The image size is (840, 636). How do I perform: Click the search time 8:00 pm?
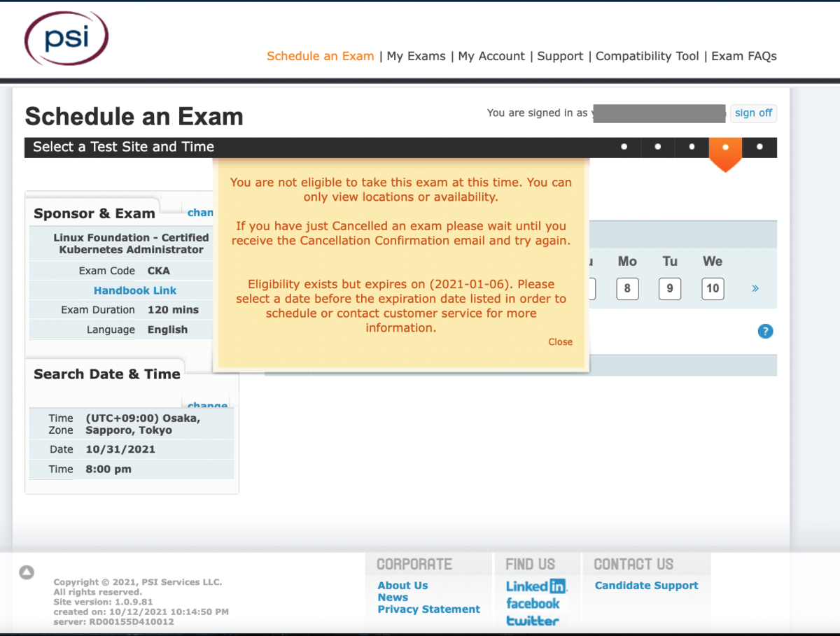click(108, 469)
